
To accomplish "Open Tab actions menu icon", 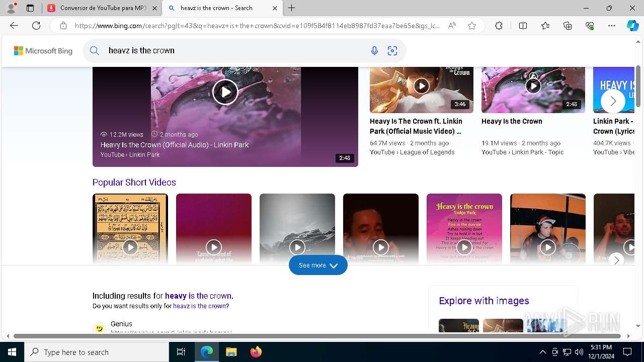I will [30, 8].
